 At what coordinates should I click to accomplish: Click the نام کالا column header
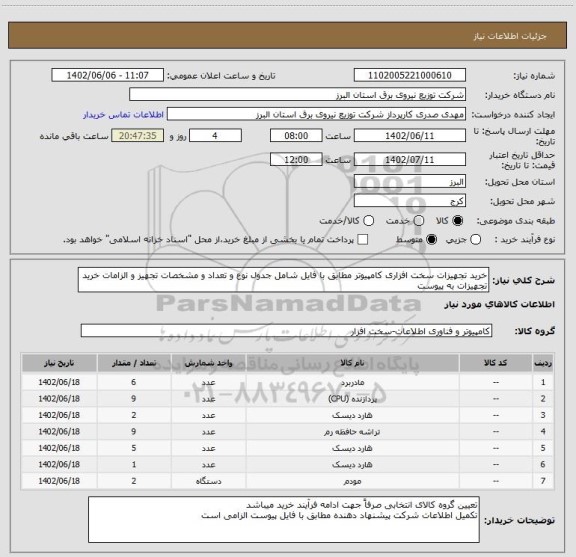click(352, 363)
